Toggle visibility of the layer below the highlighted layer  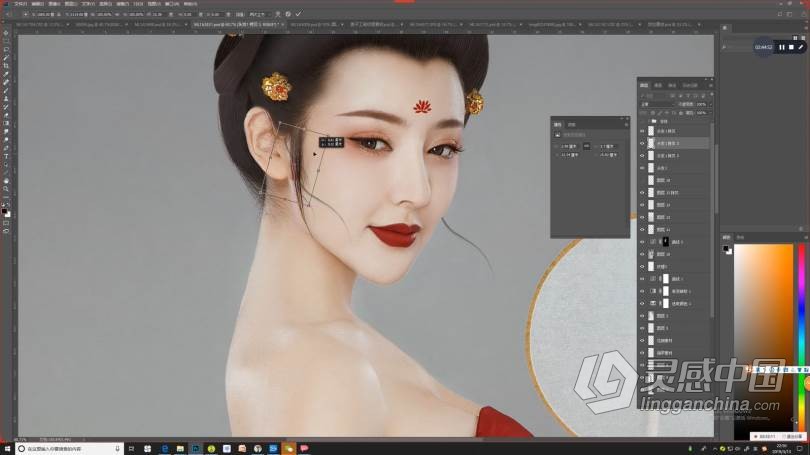pos(642,155)
